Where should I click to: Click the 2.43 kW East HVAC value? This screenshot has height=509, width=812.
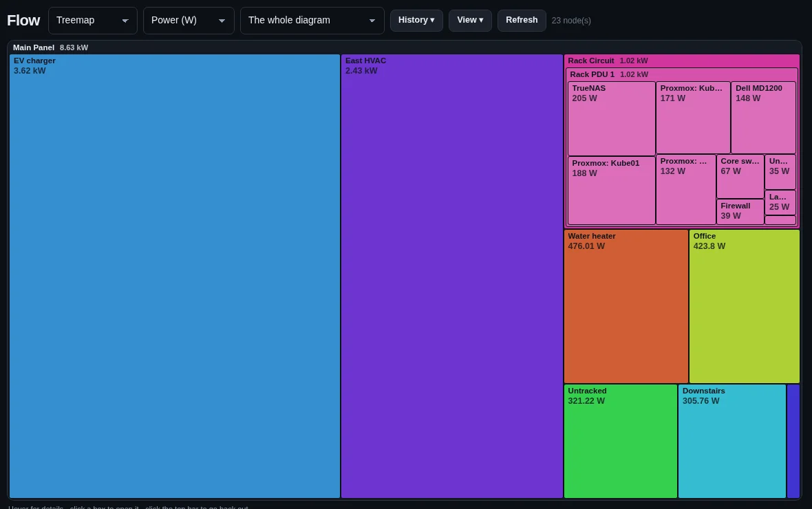click(361, 71)
